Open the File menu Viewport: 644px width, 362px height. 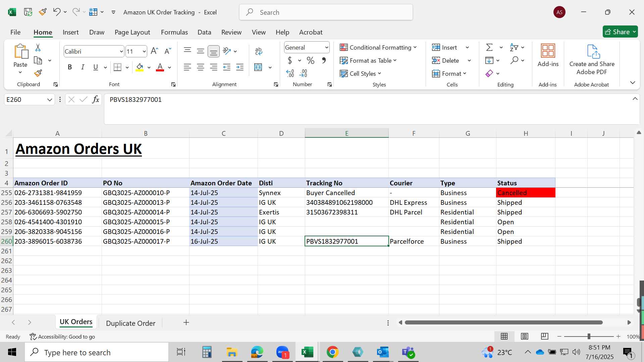(15, 32)
